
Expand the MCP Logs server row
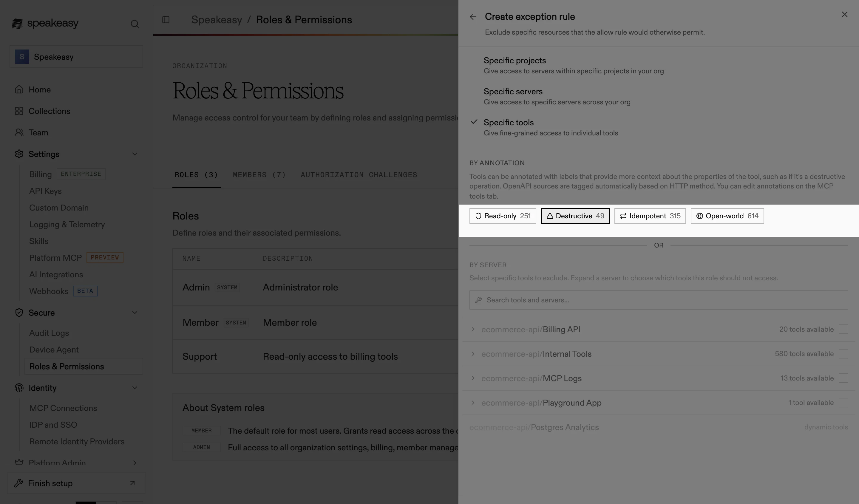tap(473, 378)
